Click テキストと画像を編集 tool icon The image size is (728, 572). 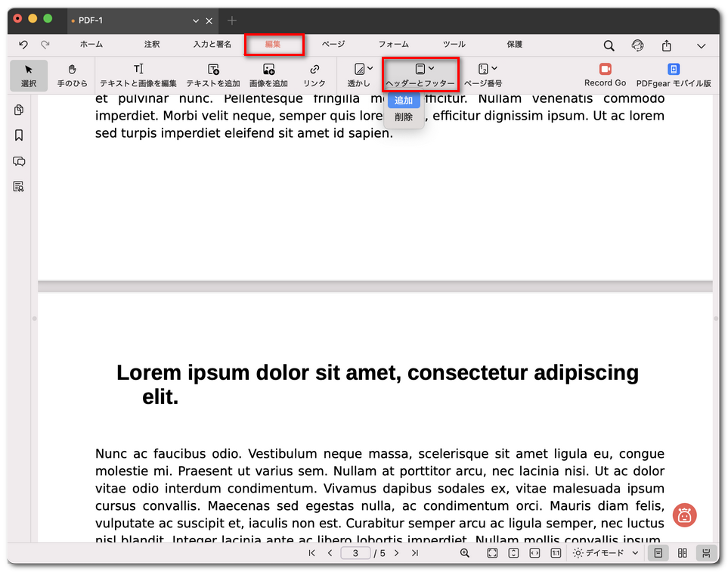click(138, 70)
